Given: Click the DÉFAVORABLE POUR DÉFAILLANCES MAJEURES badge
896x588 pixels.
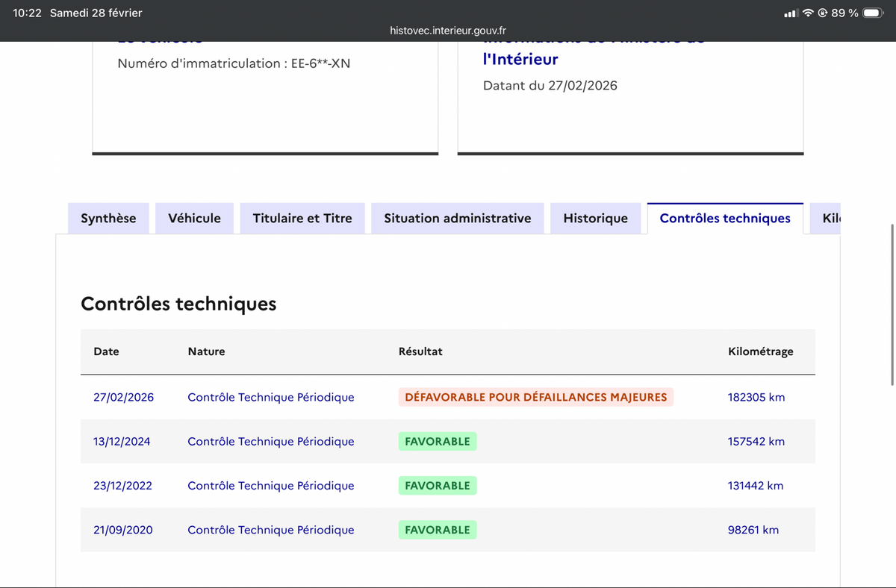Looking at the screenshot, I should [536, 397].
